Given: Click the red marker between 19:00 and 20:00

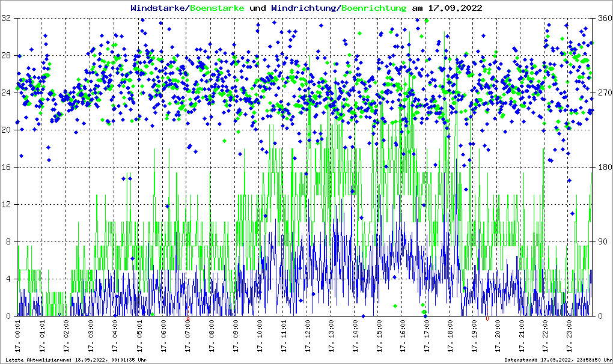Looking at the screenshot, I should point(487,320).
